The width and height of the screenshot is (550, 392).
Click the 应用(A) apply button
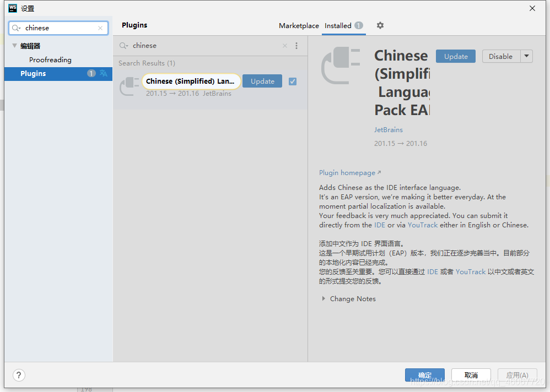517,375
